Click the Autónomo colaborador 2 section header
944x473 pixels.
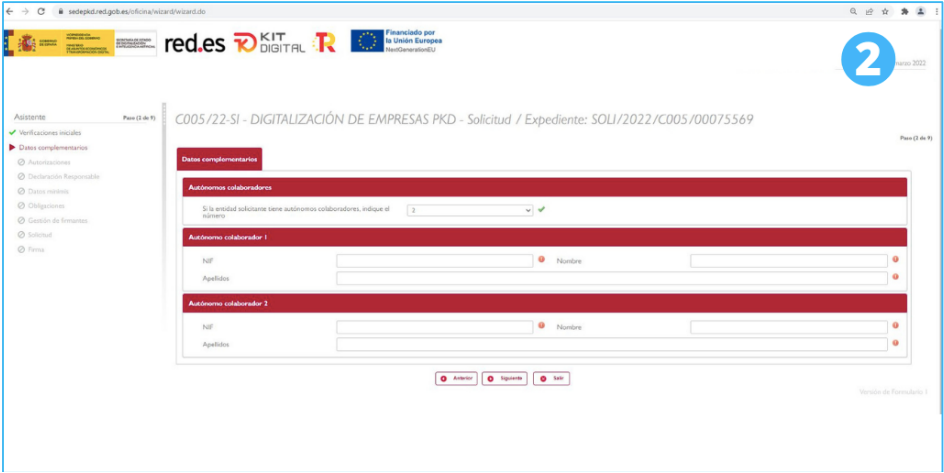544,303
